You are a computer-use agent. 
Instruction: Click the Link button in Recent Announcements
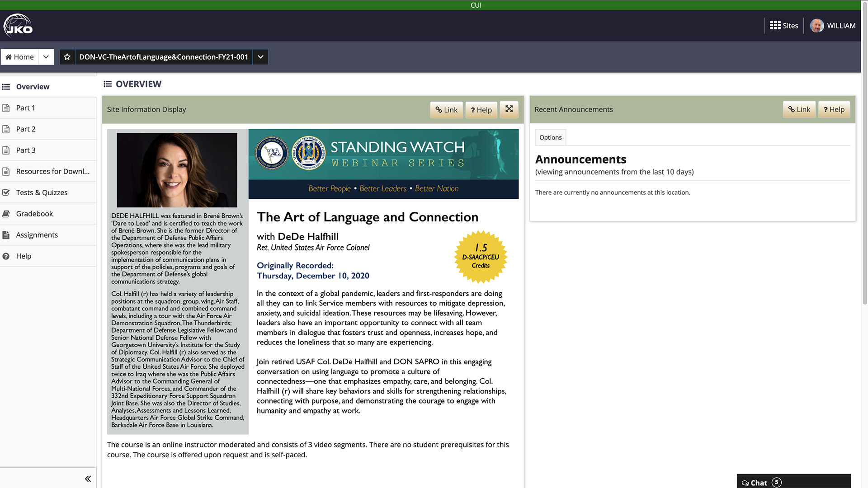click(800, 109)
